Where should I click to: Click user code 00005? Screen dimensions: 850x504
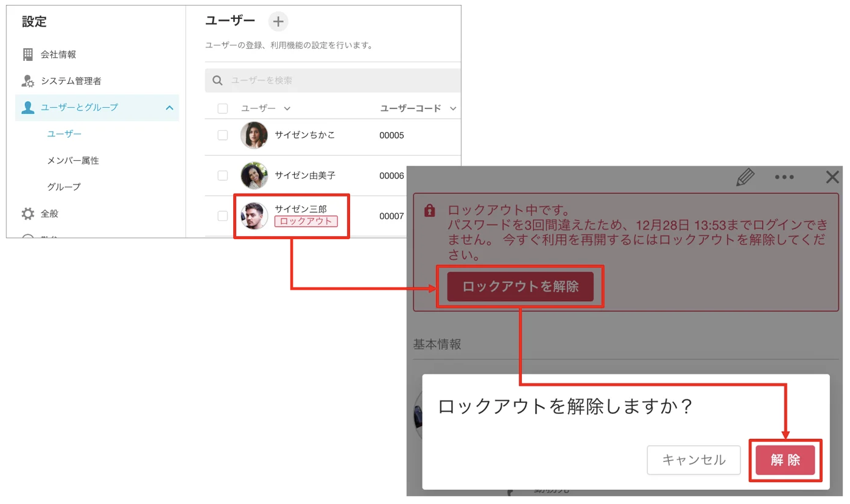tap(392, 135)
